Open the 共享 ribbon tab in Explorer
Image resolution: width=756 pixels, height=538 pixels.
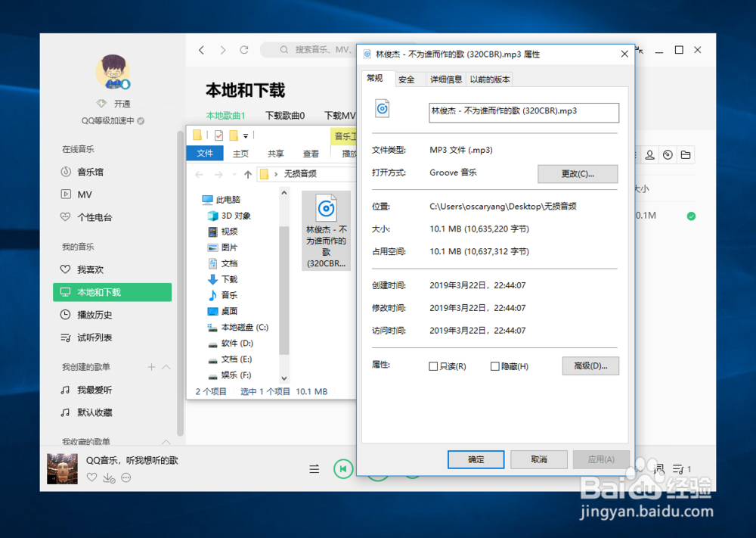276,154
